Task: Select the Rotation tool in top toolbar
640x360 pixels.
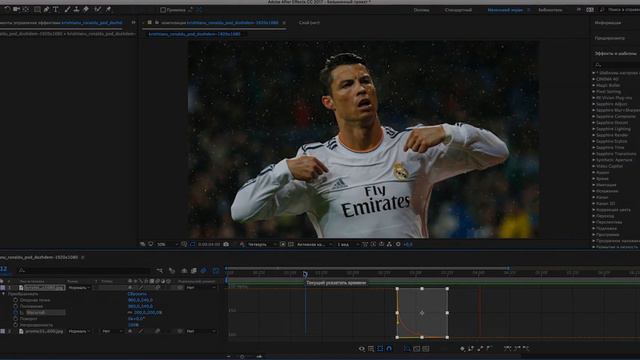Action: (7, 9)
